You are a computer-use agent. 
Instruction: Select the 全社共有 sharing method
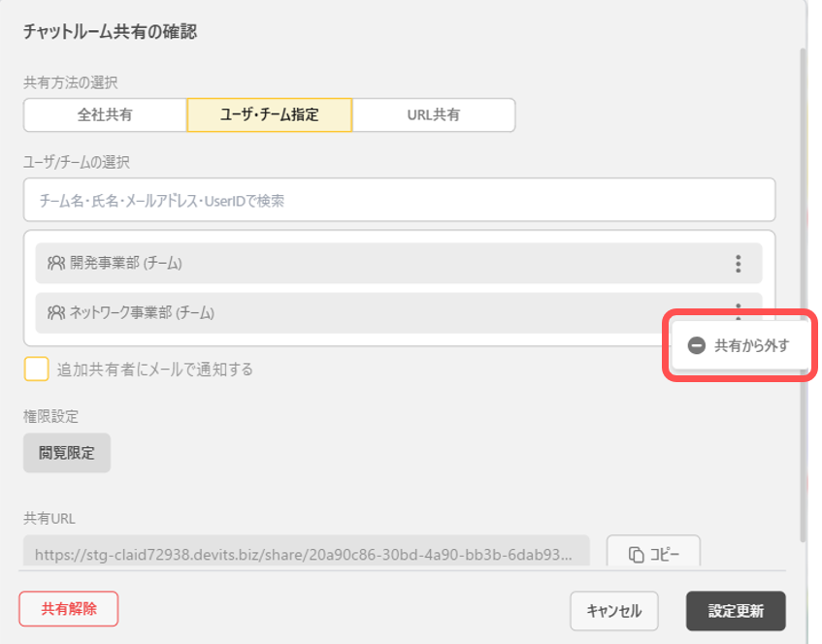coord(105,114)
